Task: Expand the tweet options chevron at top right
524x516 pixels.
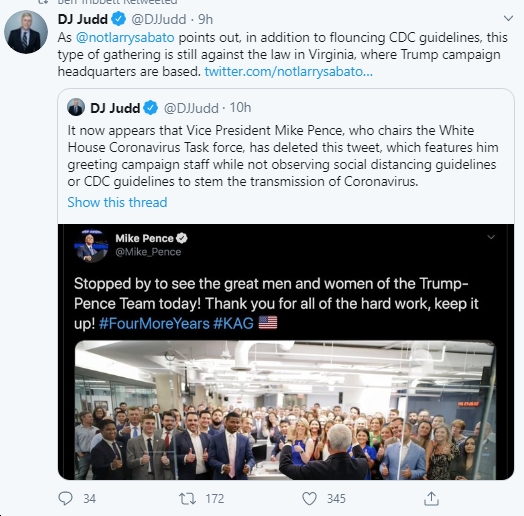Action: pos(508,18)
